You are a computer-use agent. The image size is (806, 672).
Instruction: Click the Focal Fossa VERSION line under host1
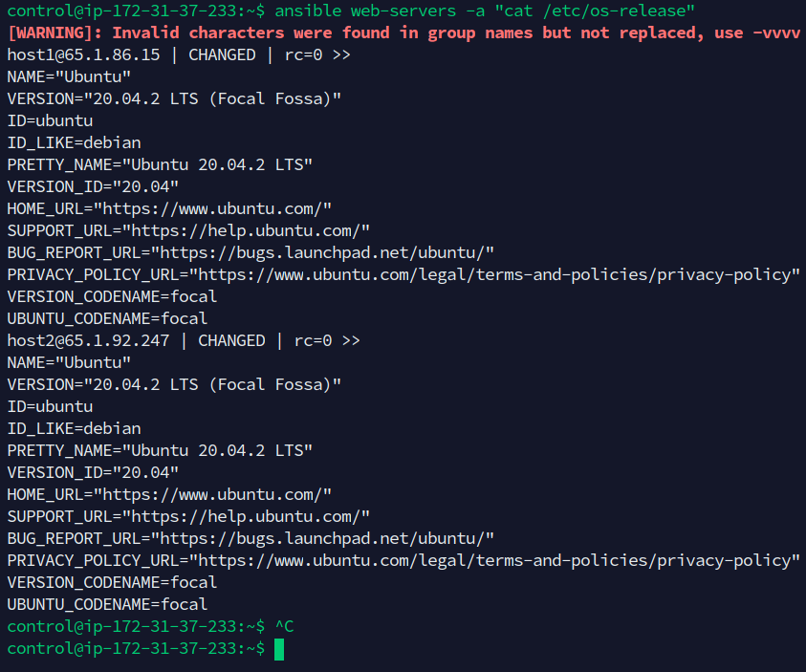click(174, 98)
